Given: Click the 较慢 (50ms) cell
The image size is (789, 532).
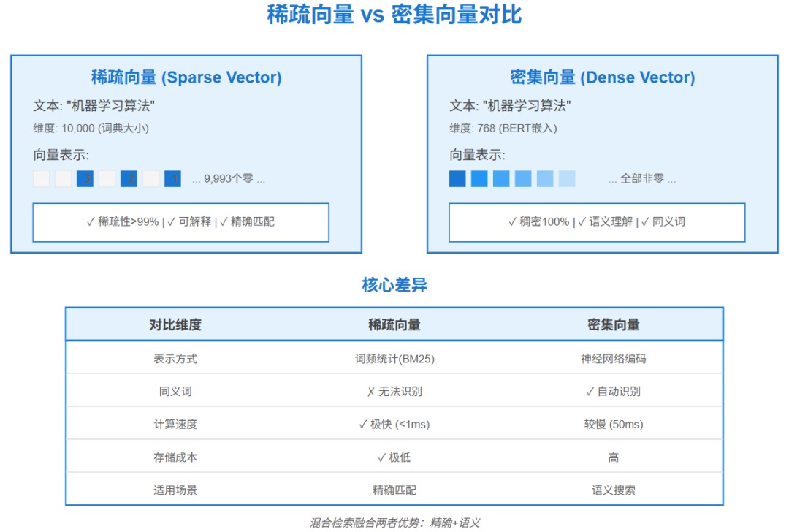Looking at the screenshot, I should tap(614, 425).
